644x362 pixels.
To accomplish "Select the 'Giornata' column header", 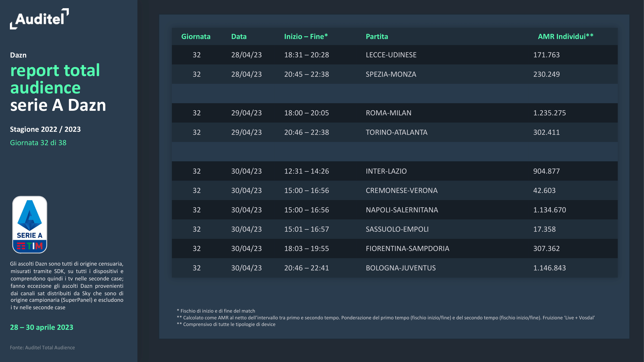I will point(196,36).
